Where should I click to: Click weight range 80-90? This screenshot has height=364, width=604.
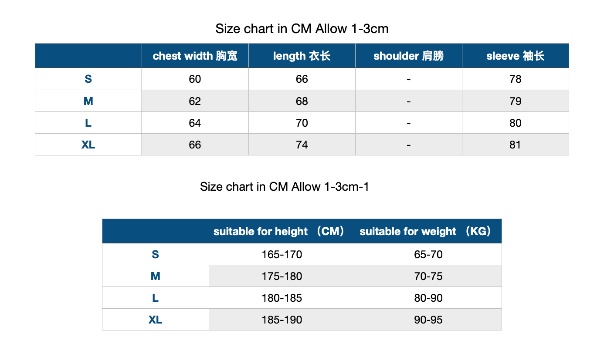click(x=428, y=298)
